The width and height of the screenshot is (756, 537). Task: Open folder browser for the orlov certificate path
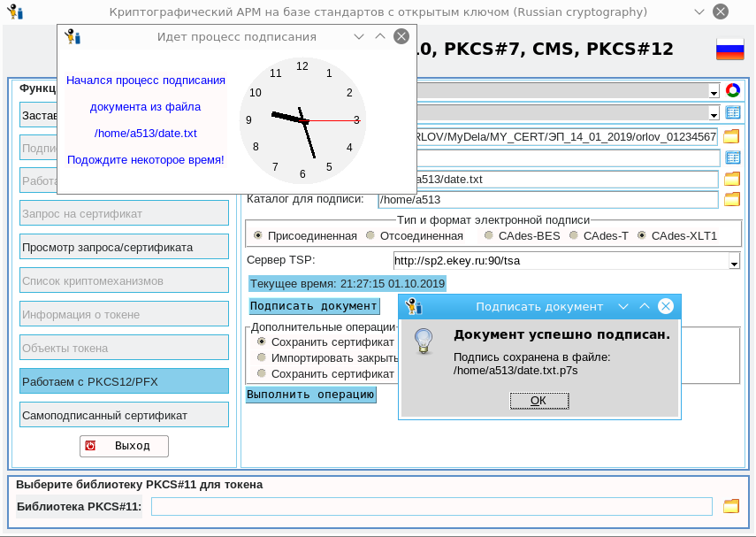point(731,136)
